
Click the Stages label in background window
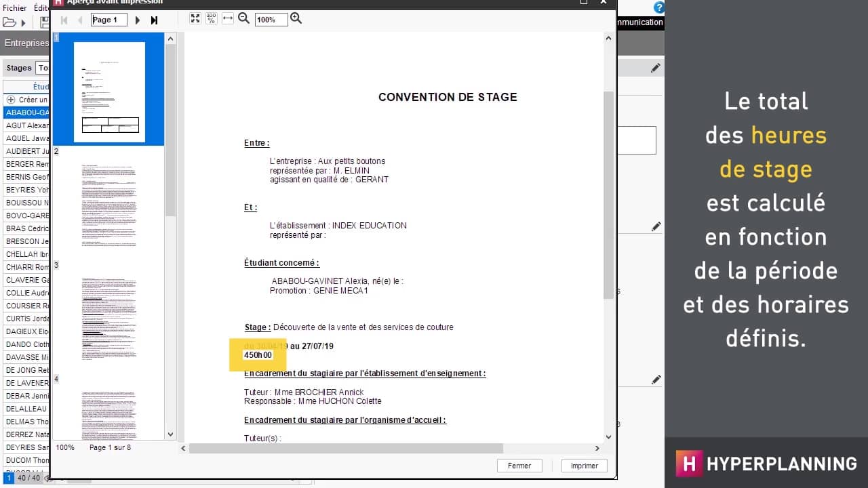coord(19,68)
